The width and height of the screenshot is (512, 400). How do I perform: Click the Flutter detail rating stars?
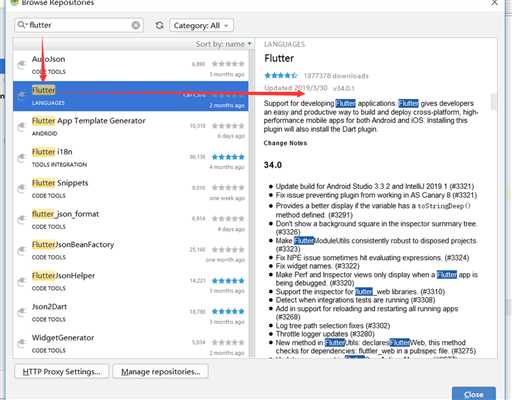(x=281, y=76)
